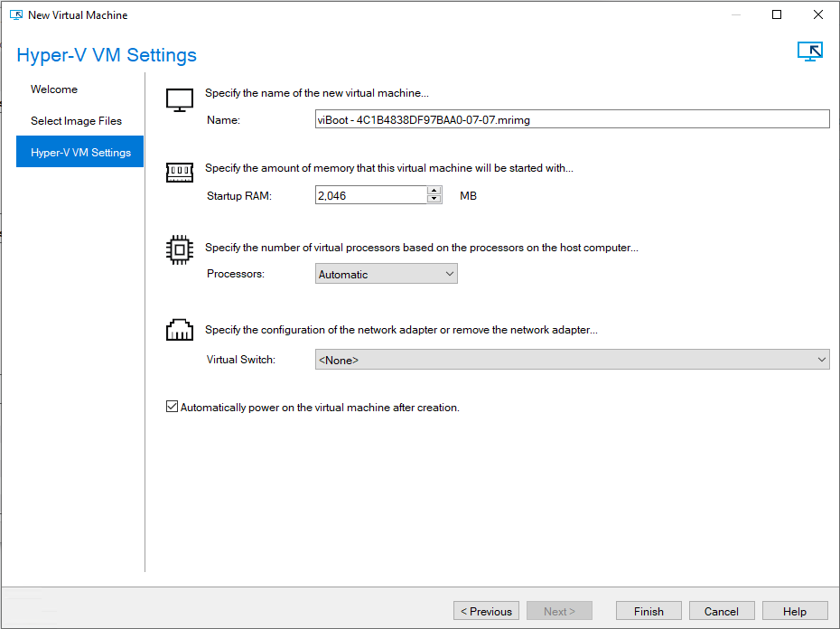Open the Processors dropdown set to Automatic
840x629 pixels.
tap(387, 274)
